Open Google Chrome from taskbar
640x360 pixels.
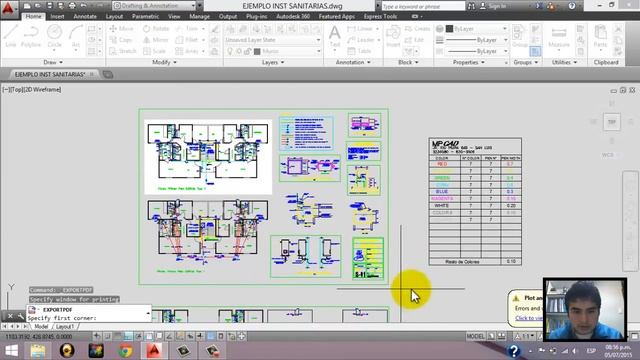click(126, 351)
